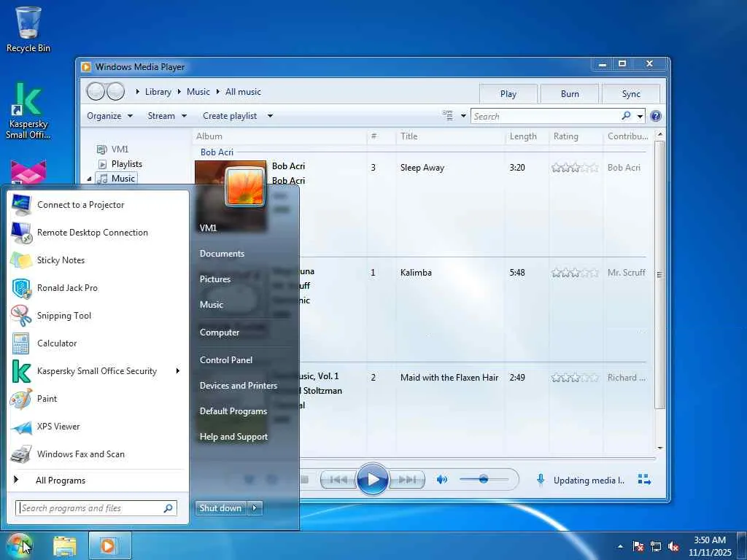Open Help and Support
Viewport: 747px width, 560px height.
pyautogui.click(x=233, y=437)
